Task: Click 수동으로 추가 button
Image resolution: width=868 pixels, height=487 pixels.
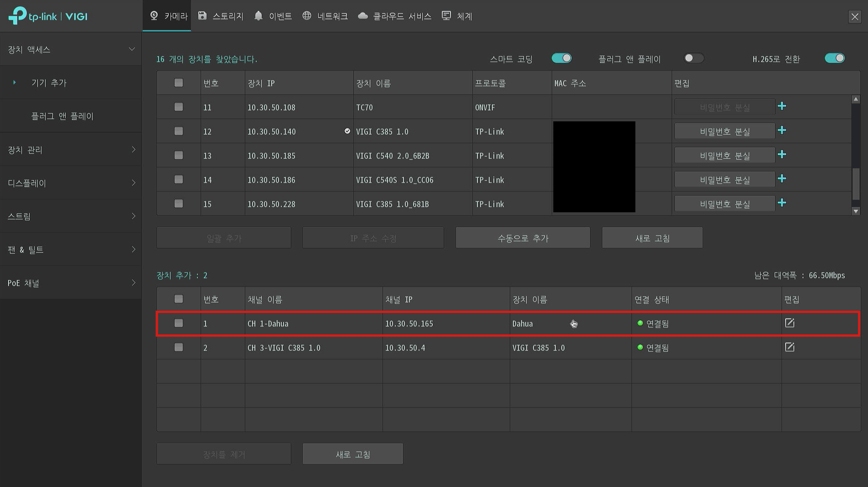Action: click(523, 238)
